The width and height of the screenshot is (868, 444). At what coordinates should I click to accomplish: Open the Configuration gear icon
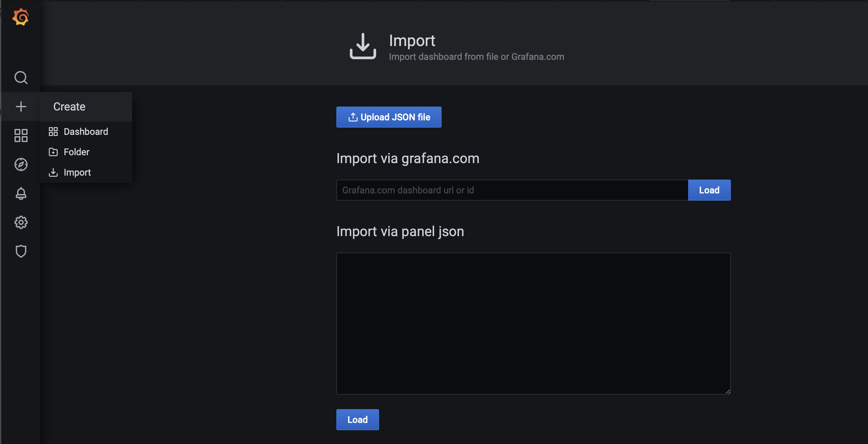21,223
